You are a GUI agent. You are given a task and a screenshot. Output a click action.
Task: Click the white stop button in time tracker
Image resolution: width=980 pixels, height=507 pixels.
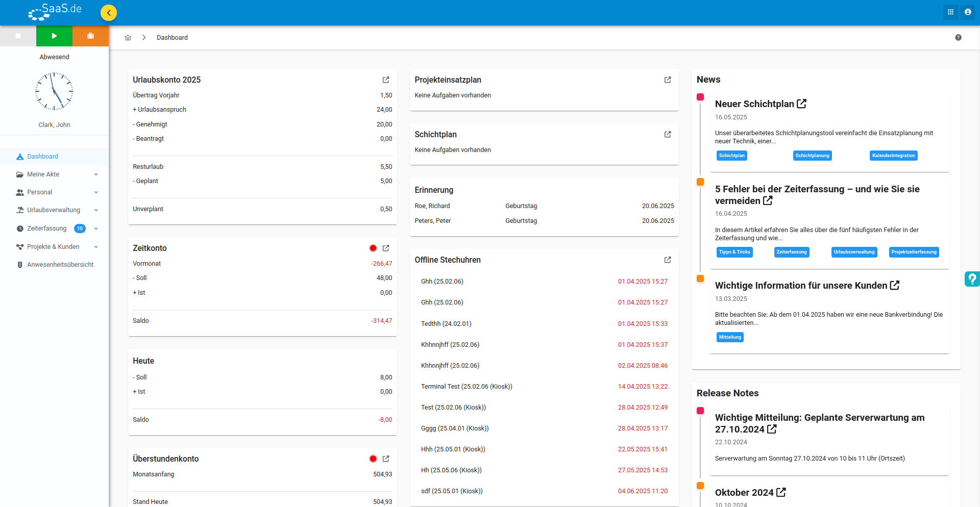18,36
